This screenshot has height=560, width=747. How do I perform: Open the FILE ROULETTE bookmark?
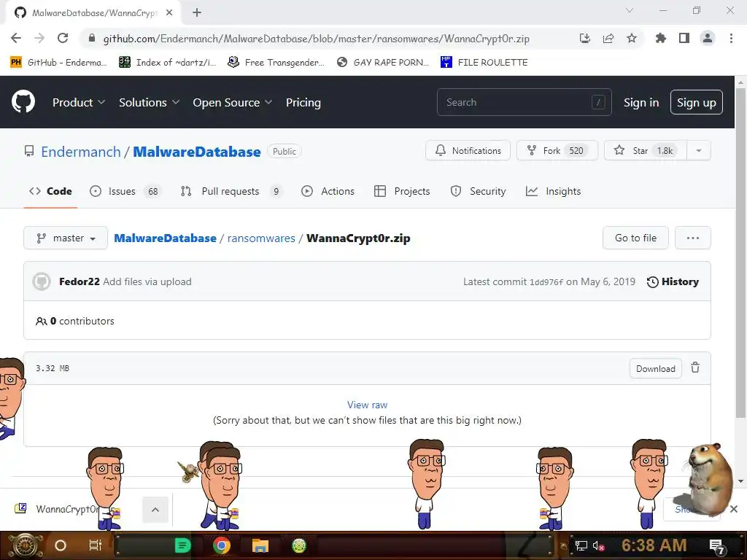(484, 62)
